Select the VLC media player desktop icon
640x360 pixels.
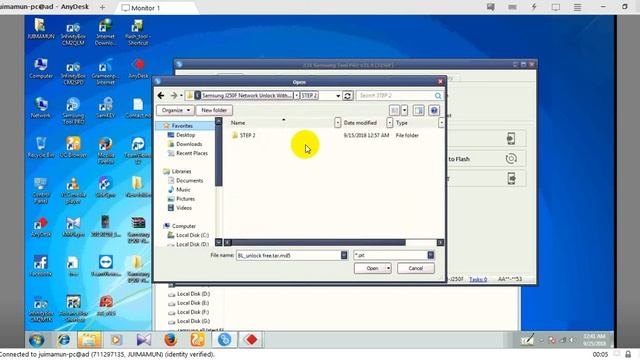coord(73,190)
